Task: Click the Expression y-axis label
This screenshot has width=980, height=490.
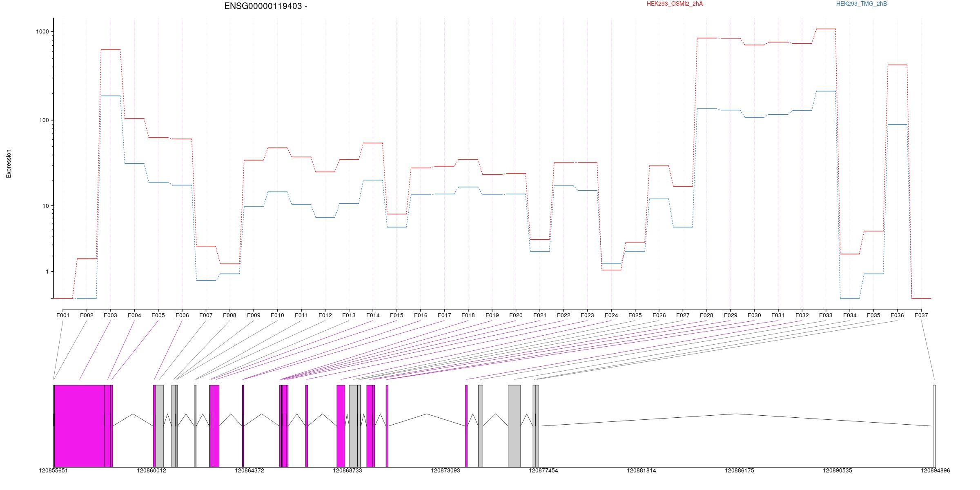Action: click(x=9, y=164)
